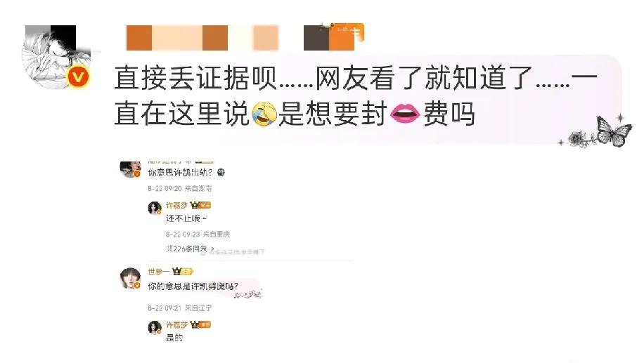Open 世萝一 user profile name
This screenshot has width=644, height=363.
point(158,272)
